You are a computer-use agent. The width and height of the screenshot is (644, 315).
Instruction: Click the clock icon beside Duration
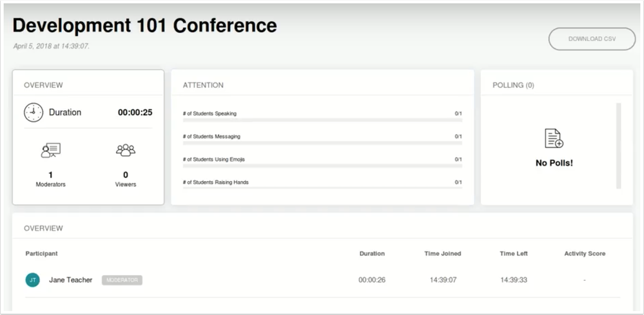point(34,112)
